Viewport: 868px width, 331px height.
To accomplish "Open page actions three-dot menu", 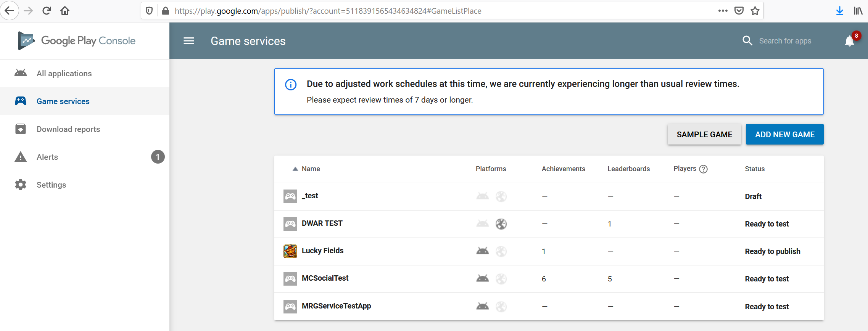I will [x=723, y=11].
